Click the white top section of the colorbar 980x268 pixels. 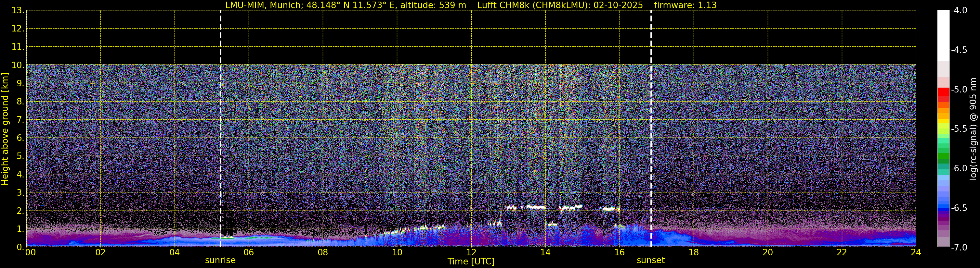coord(944,36)
